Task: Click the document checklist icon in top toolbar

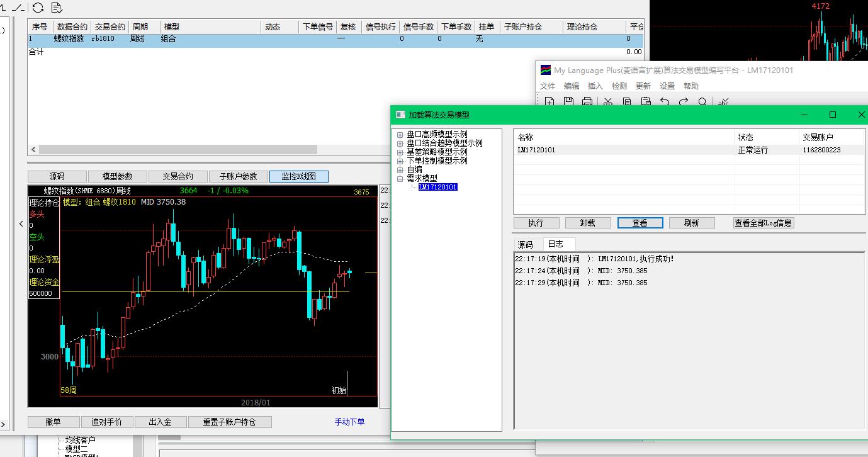Action: click(x=57, y=8)
